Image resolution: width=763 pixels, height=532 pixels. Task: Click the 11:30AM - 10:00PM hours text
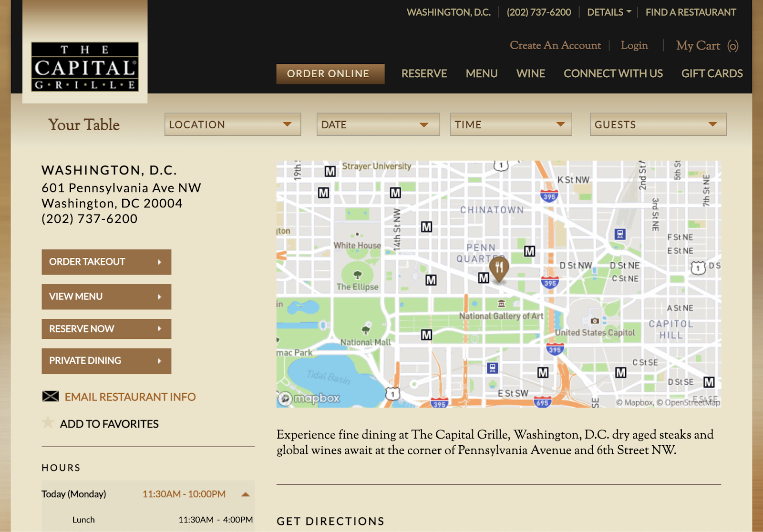[x=184, y=494]
